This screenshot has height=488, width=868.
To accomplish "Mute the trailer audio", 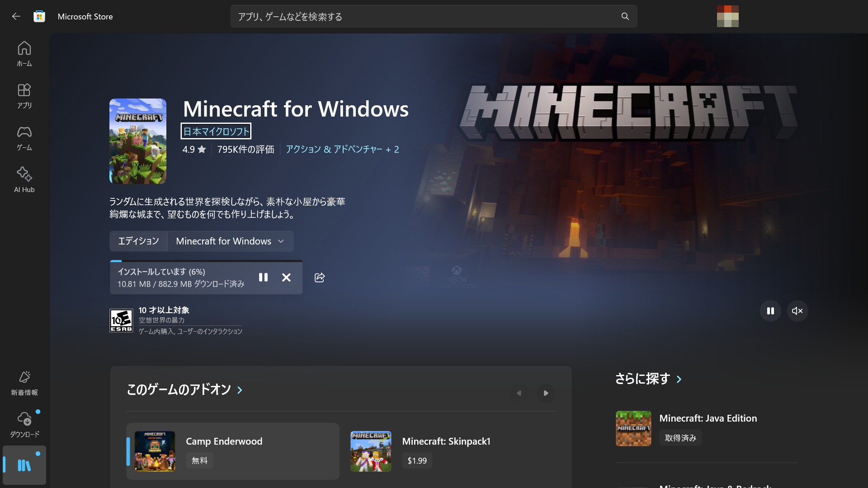I will (797, 311).
